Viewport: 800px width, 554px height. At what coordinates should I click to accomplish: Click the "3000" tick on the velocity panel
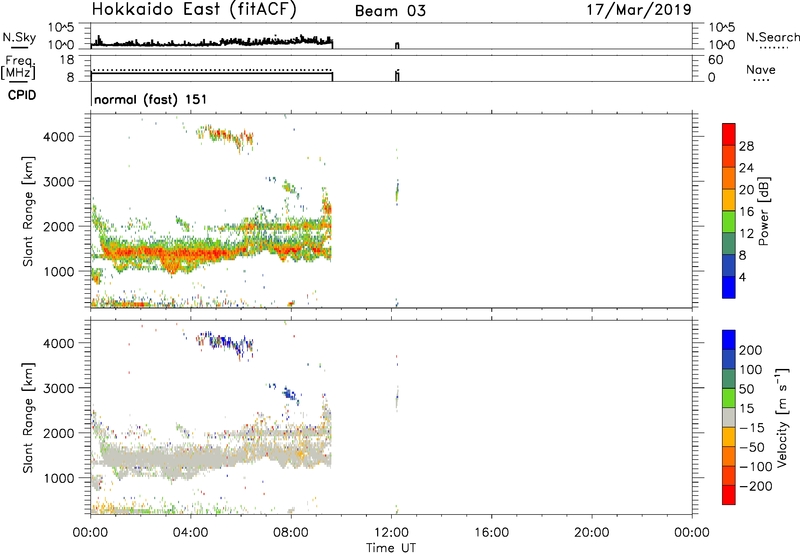point(59,388)
